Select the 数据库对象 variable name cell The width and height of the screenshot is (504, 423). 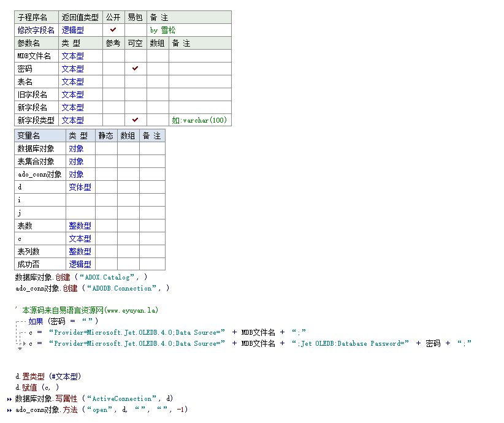point(40,148)
